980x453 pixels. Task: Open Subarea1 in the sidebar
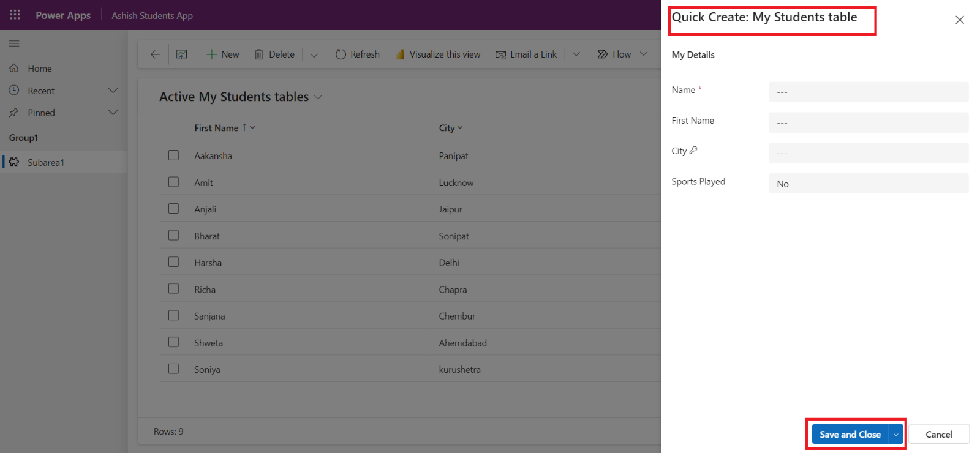pyautogui.click(x=46, y=162)
